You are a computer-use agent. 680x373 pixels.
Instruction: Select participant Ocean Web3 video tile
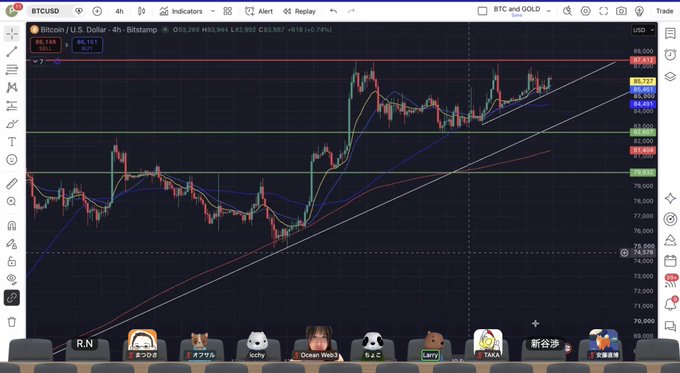[x=319, y=344]
